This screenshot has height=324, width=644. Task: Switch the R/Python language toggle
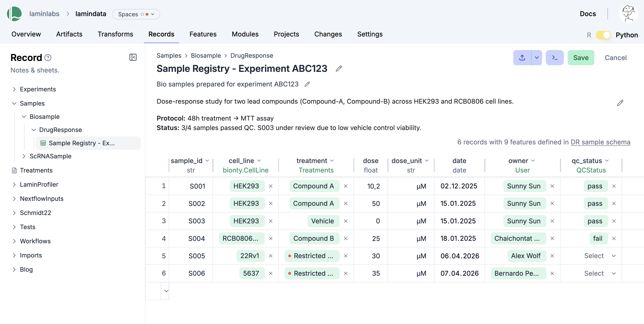(604, 35)
